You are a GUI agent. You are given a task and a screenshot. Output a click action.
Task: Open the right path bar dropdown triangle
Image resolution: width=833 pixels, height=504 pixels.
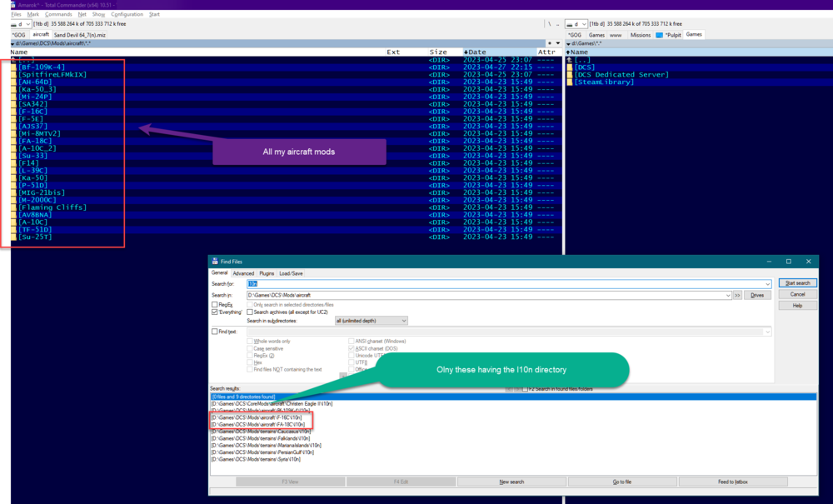[568, 43]
